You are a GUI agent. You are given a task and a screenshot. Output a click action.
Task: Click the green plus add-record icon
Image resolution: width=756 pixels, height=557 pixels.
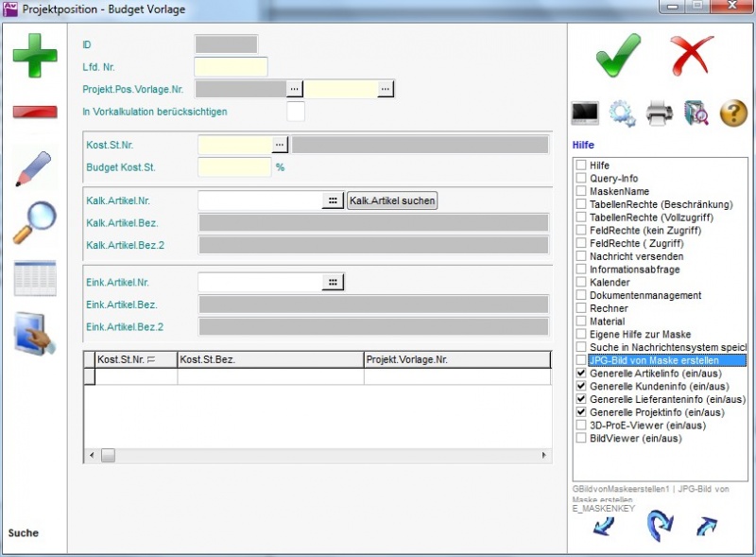[34, 55]
